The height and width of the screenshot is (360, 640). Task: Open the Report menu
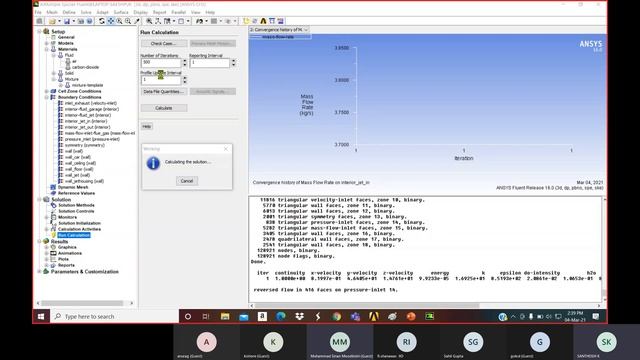coord(159,12)
